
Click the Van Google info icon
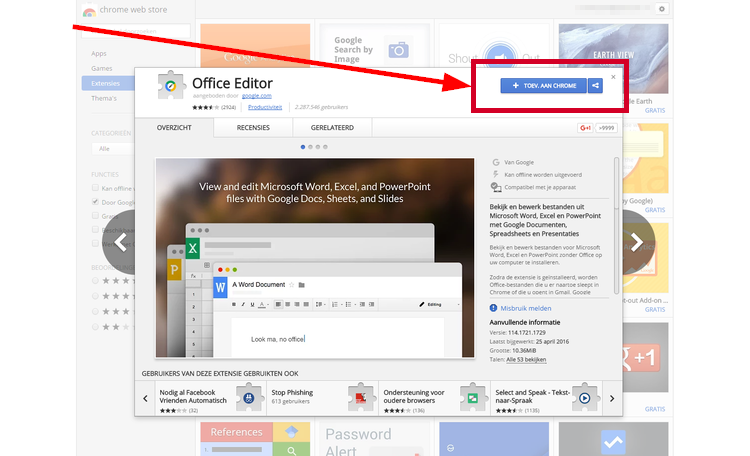(496, 162)
